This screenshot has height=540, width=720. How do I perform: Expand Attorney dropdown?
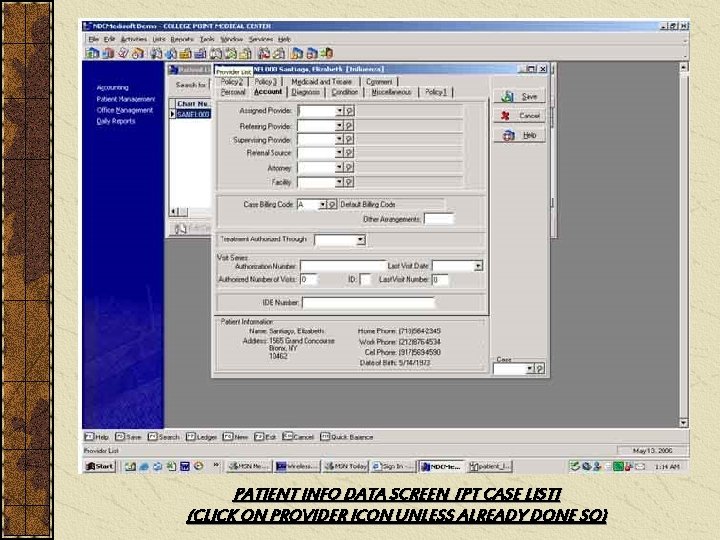340,168
